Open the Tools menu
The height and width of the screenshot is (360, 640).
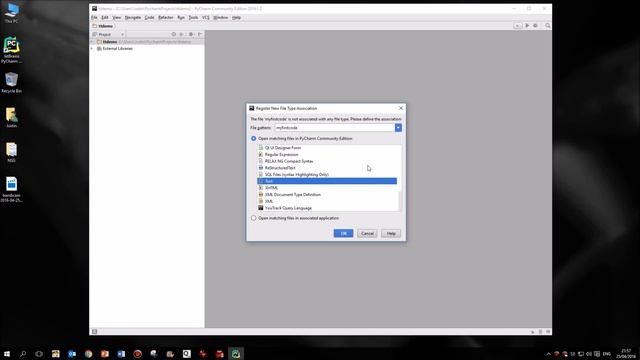(x=193, y=18)
